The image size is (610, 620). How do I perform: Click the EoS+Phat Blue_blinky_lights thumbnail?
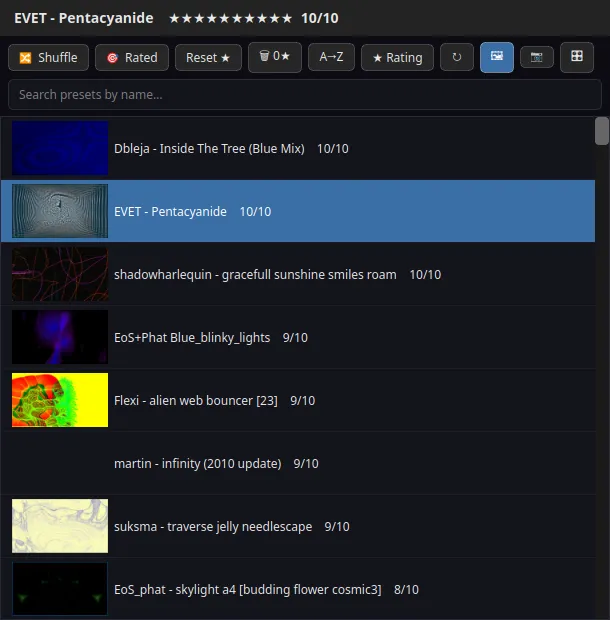click(60, 337)
